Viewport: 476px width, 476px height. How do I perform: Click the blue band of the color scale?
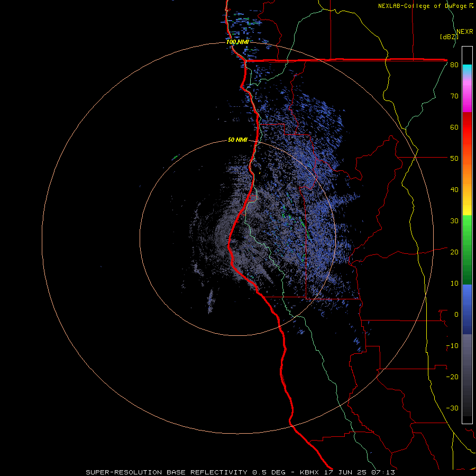click(467, 309)
